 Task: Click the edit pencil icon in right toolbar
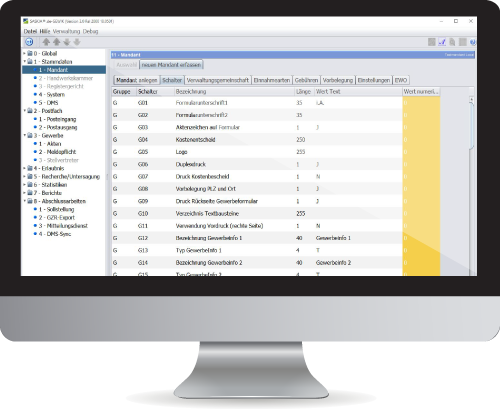[x=442, y=42]
